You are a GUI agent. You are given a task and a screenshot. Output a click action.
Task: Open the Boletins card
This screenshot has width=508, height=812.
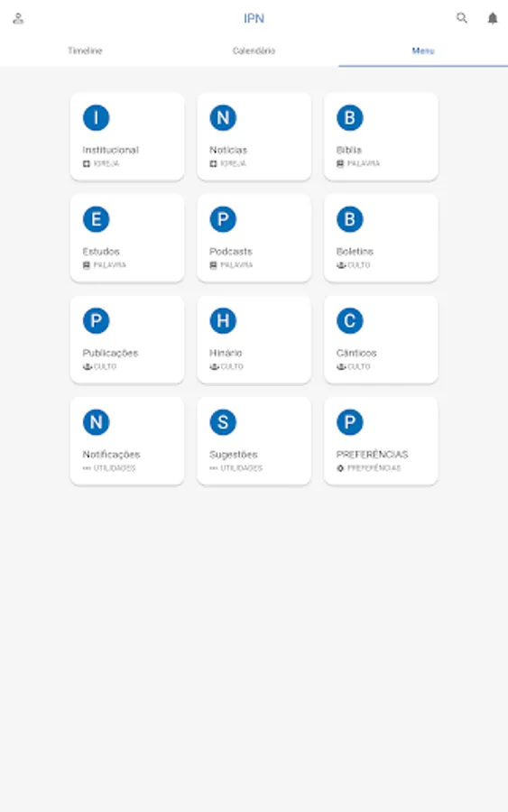(381, 238)
